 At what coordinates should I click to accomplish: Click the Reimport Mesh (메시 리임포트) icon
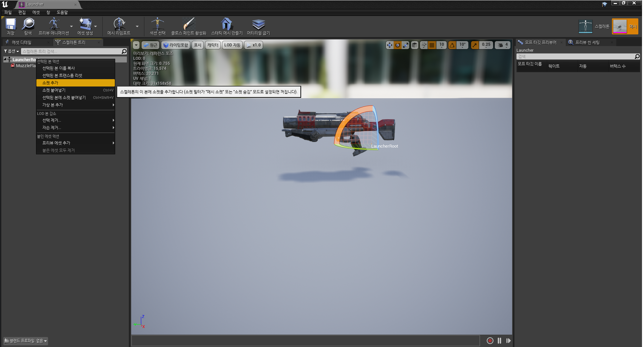119,26
